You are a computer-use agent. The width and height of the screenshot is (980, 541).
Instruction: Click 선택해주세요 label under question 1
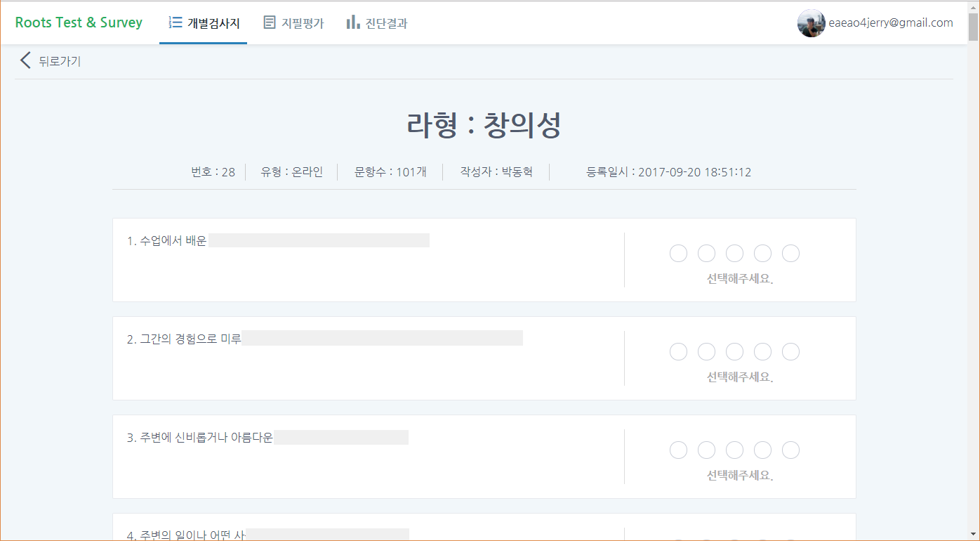coord(739,279)
